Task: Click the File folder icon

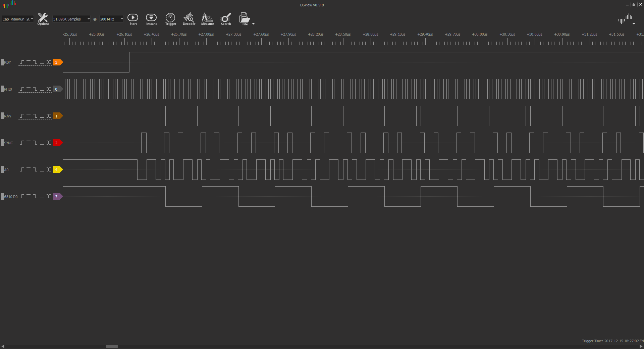Action: tap(245, 18)
